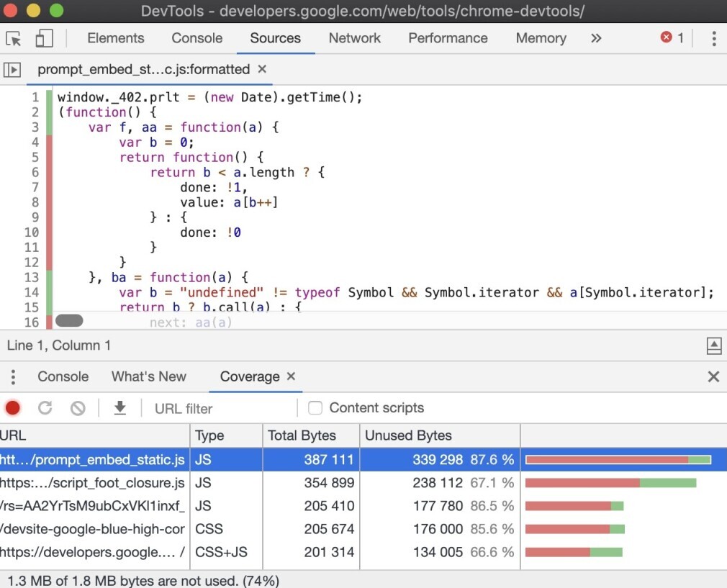Select the prompt_embed_static.js coverage row

click(94, 460)
